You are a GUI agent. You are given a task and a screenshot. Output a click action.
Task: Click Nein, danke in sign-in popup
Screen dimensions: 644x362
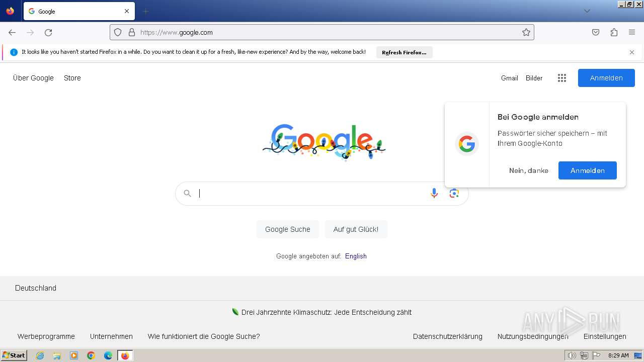click(x=529, y=170)
